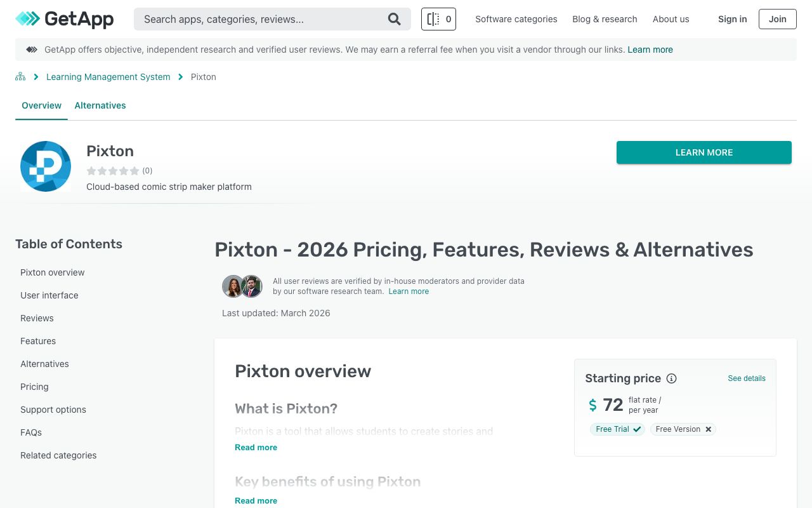Click the Key benefits of using Pixton subheading
The height and width of the screenshot is (508, 812).
328,481
